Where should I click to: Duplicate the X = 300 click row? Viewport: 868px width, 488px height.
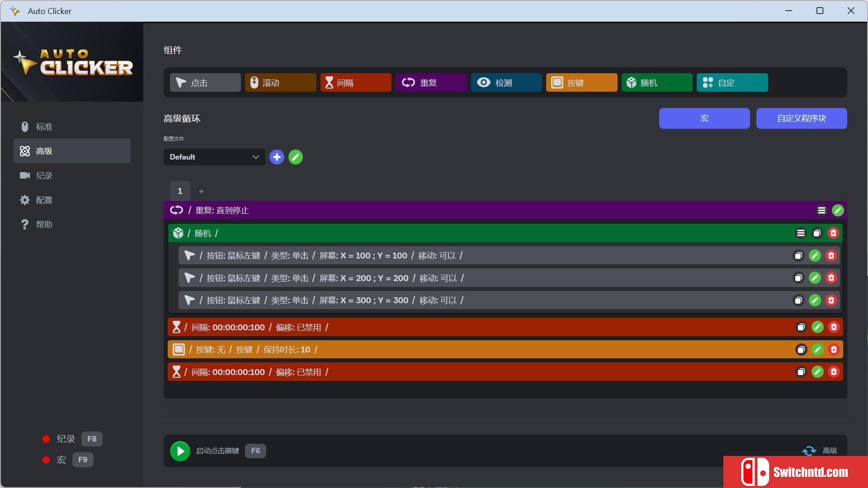(x=798, y=300)
